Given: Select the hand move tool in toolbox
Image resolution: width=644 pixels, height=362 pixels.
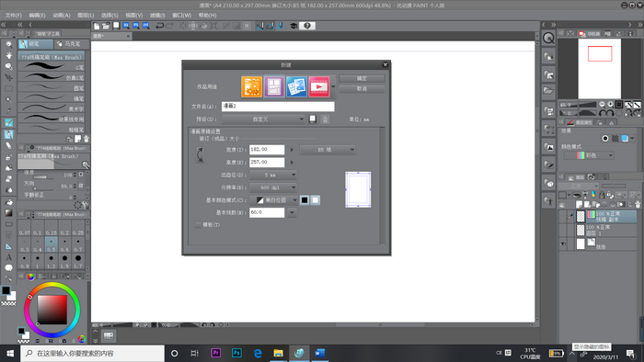Looking at the screenshot, I should click(x=8, y=55).
